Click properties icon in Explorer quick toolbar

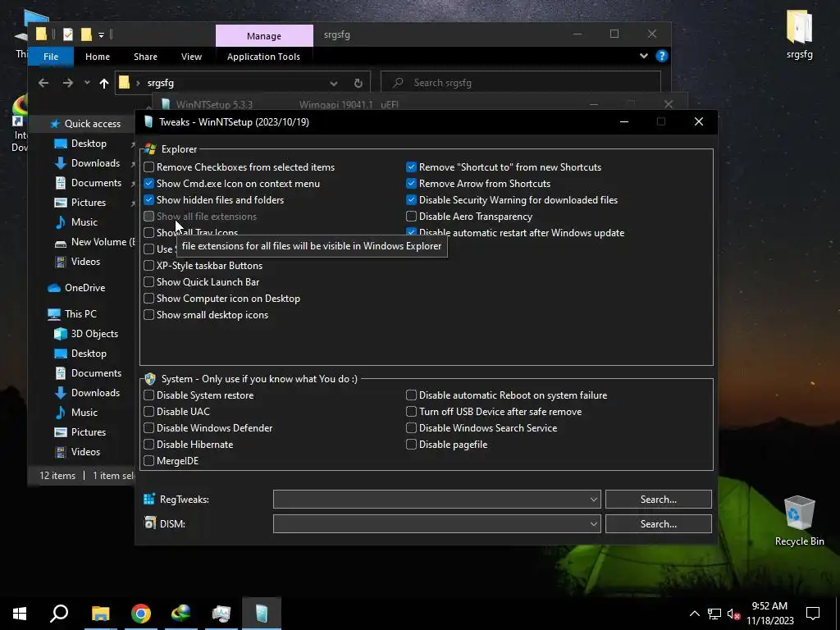pos(68,34)
